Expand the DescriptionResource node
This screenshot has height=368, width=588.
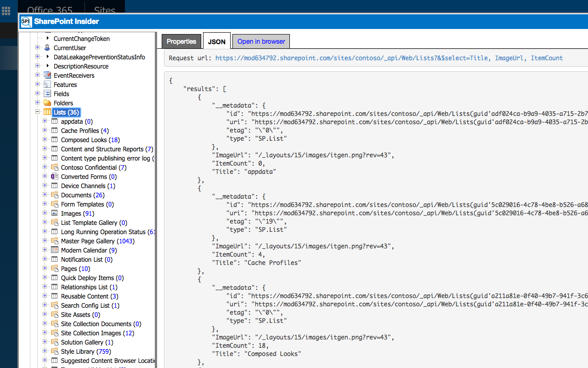[x=38, y=66]
